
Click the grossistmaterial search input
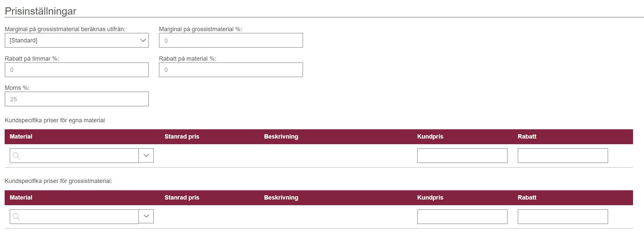pos(74,217)
